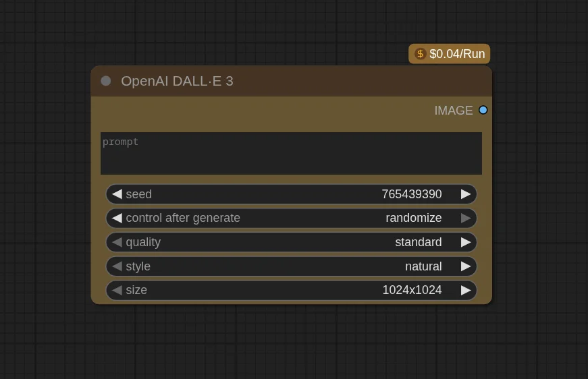Decrease seed with left arrow
The image size is (588, 379).
[117, 194]
